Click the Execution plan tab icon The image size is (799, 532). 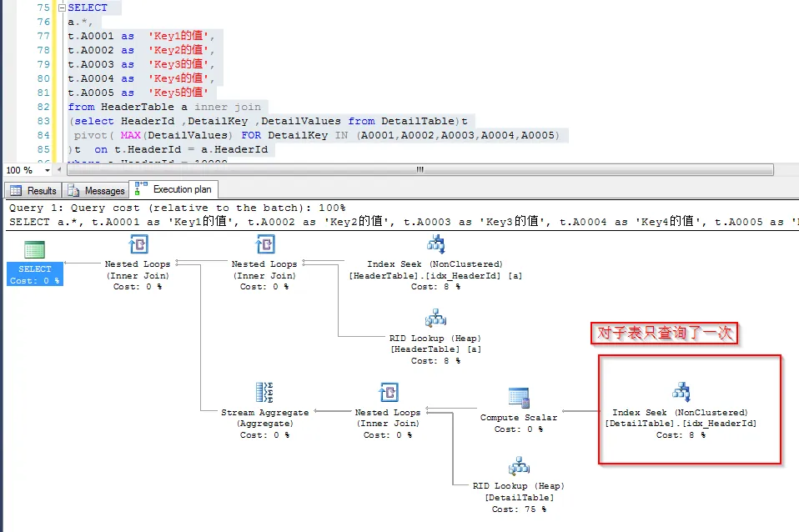tap(141, 188)
